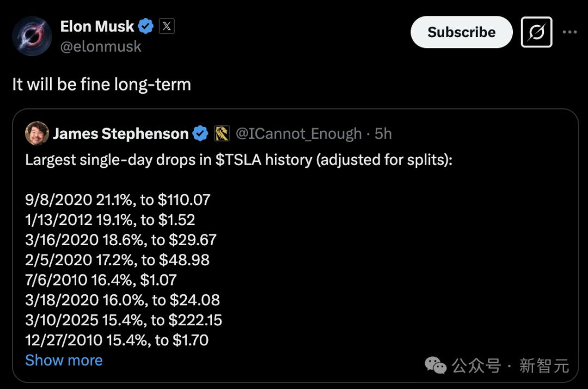Click the WeChat logo watermark icon

[436, 365]
